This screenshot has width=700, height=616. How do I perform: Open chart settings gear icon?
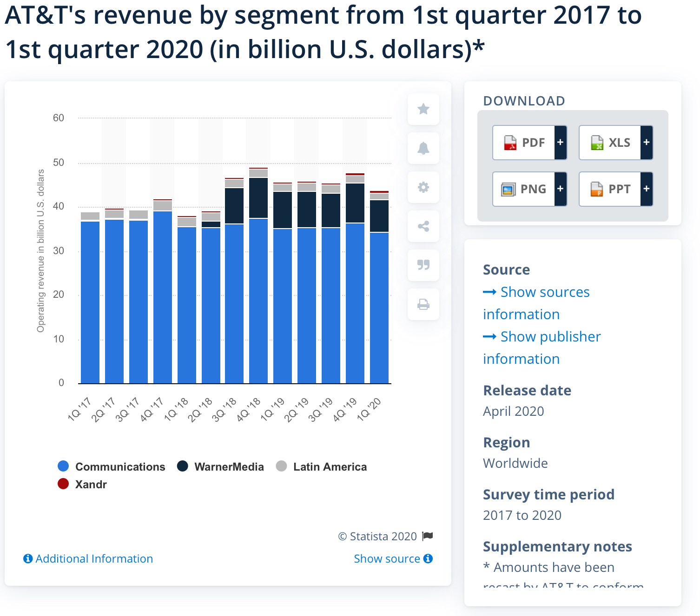[x=423, y=187]
